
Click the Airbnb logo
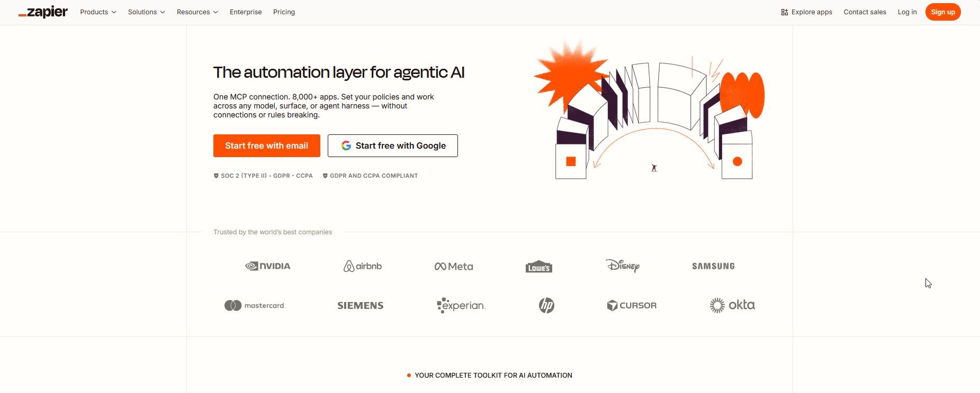click(363, 266)
